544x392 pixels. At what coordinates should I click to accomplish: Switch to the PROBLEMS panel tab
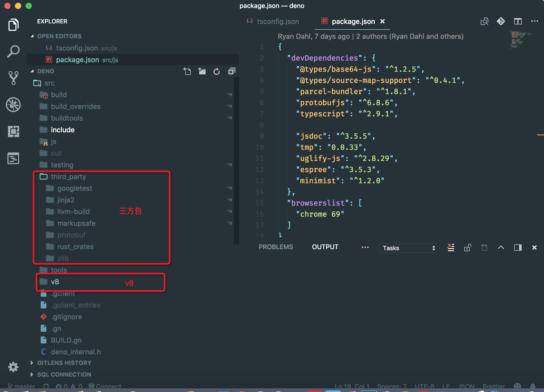[276, 247]
